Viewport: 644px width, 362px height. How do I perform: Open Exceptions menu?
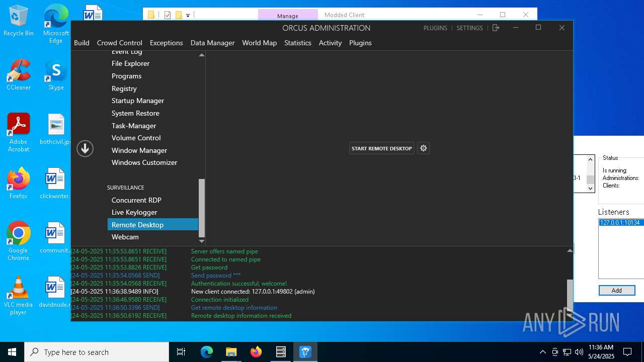pos(166,43)
